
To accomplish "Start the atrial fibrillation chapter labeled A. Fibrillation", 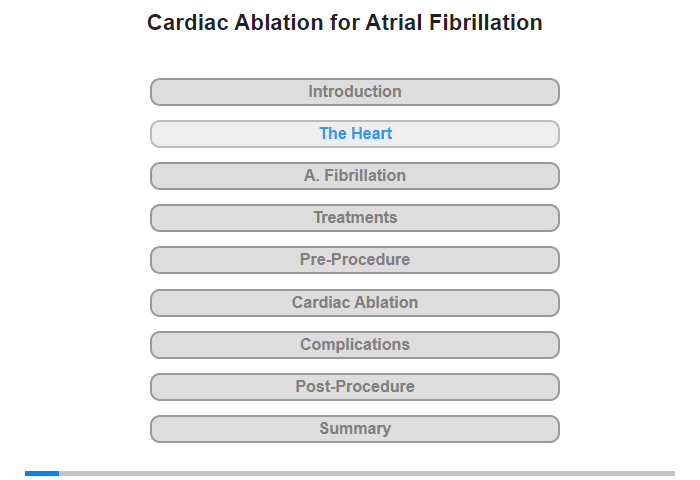I will 354,176.
